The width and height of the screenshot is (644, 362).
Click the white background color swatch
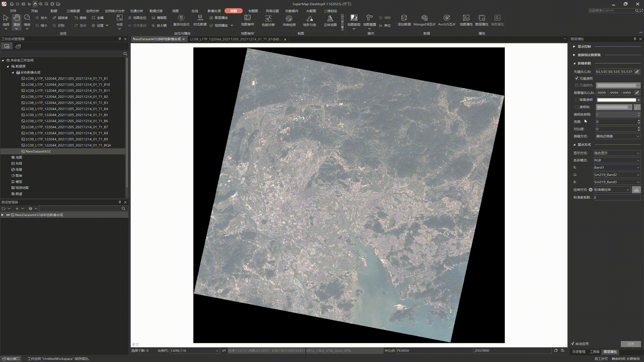click(616, 100)
